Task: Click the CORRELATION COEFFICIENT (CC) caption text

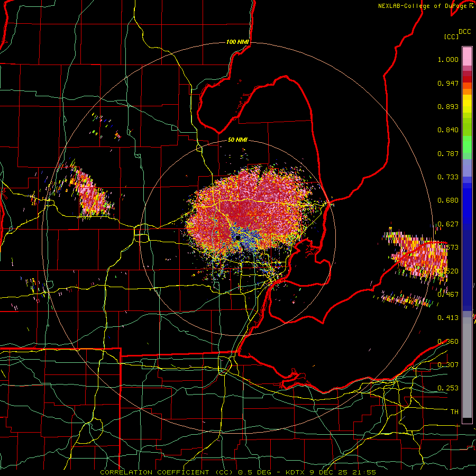Action: 167,472
